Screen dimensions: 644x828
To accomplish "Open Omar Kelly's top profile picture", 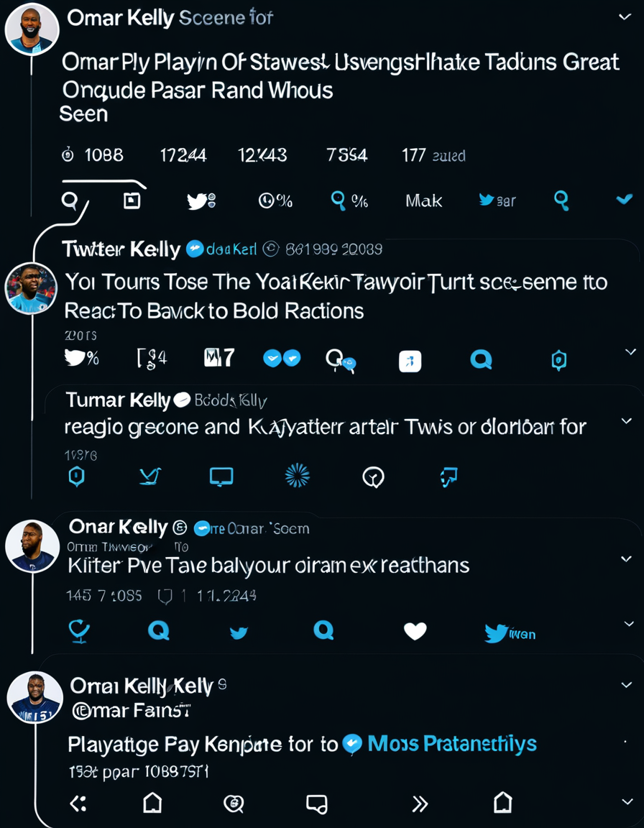I will coord(32,29).
